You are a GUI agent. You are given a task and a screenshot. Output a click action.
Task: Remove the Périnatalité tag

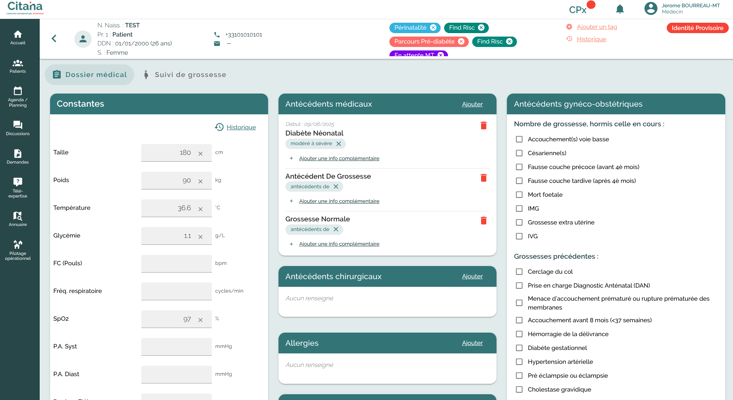433,28
